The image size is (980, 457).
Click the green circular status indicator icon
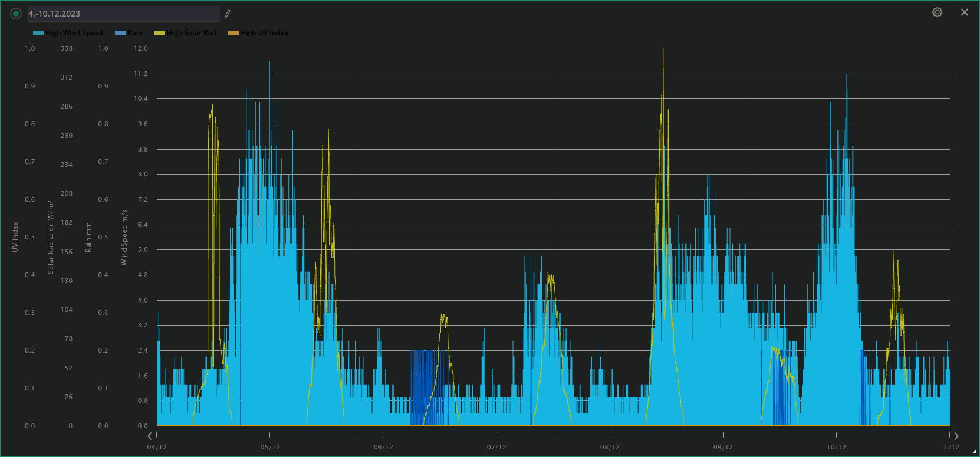coord(16,14)
